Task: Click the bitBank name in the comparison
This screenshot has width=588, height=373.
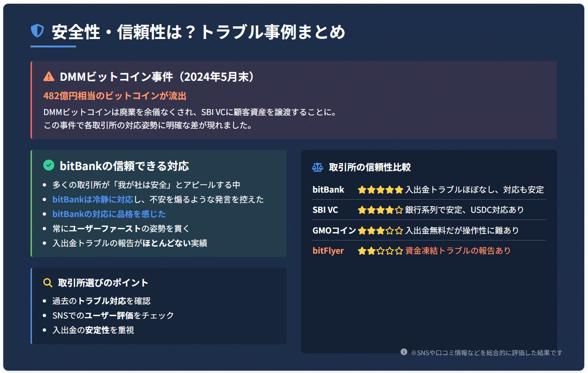Action: click(328, 190)
